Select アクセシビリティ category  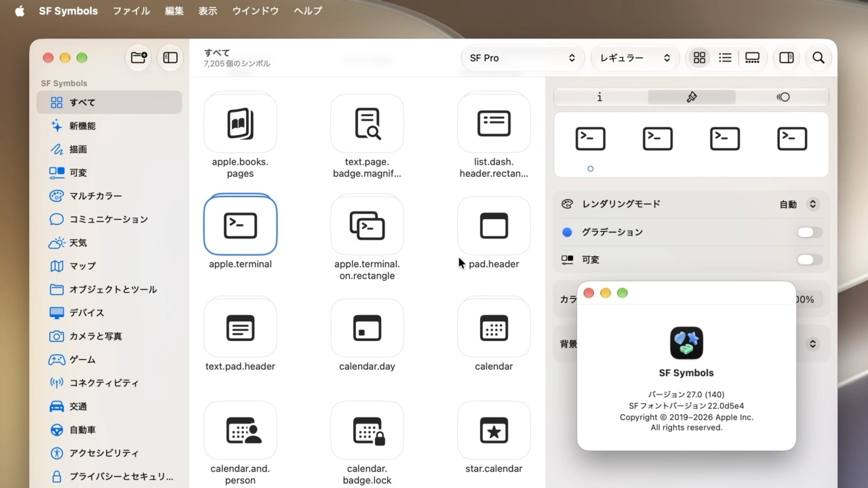click(109, 453)
